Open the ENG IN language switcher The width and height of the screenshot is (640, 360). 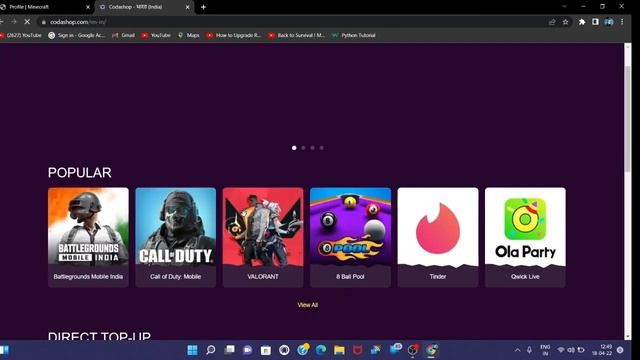coord(545,350)
